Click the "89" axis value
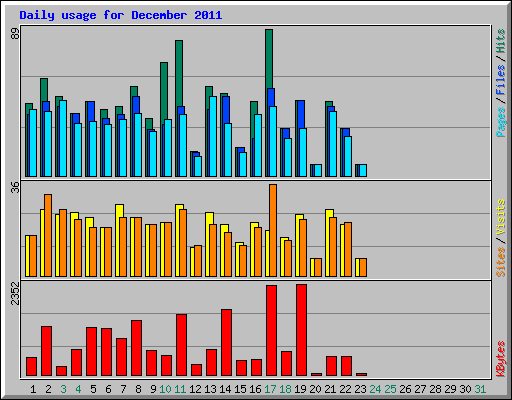The width and height of the screenshot is (512, 400). click(15, 33)
